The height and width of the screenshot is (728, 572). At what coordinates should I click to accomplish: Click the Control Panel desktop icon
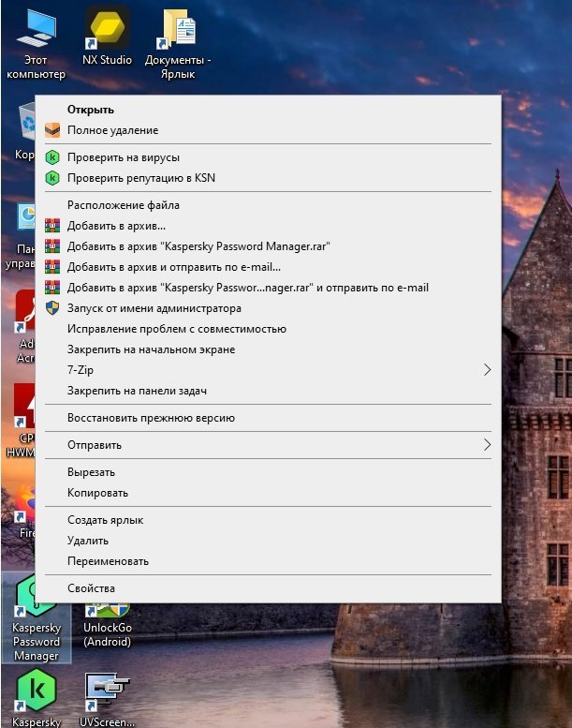pyautogui.click(x=25, y=218)
